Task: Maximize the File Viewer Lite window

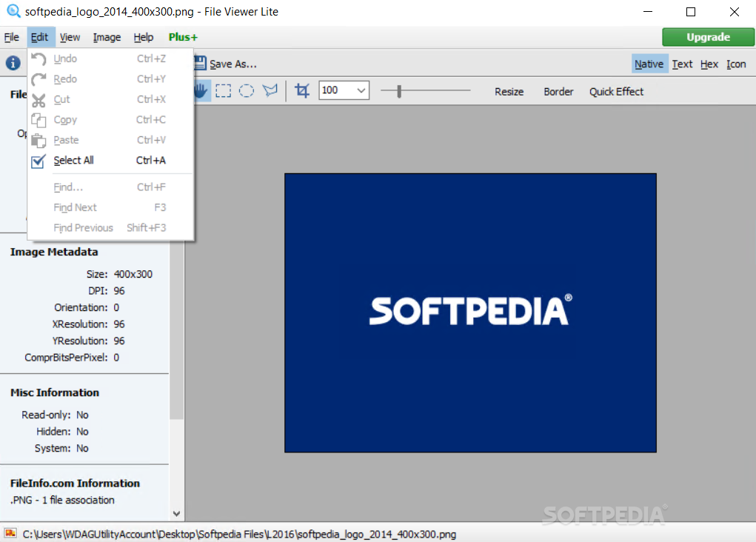Action: (690, 12)
